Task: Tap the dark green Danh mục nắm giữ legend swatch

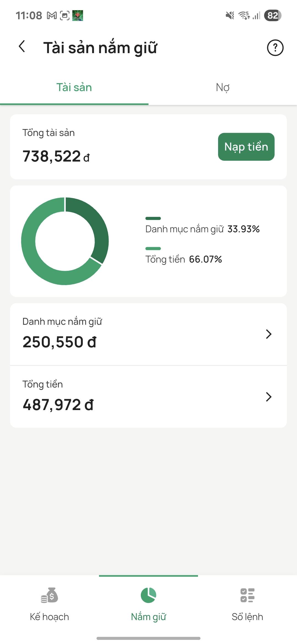Action: pos(153,218)
